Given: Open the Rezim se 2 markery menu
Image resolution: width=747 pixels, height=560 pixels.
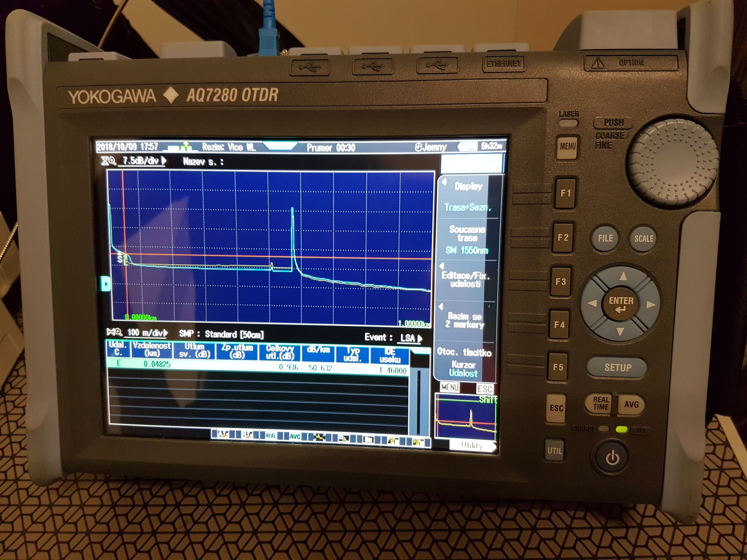Looking at the screenshot, I should point(465,320).
